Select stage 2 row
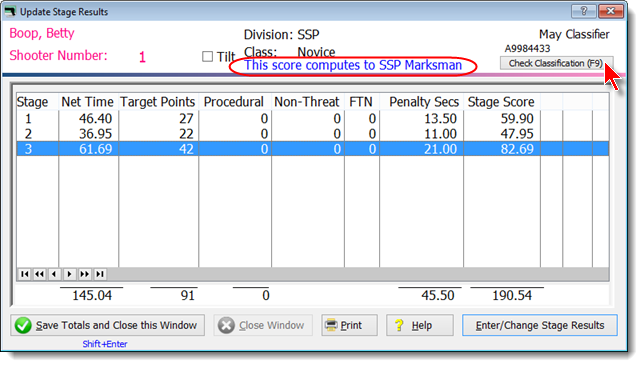This screenshot has height=367, width=643. pos(312,134)
